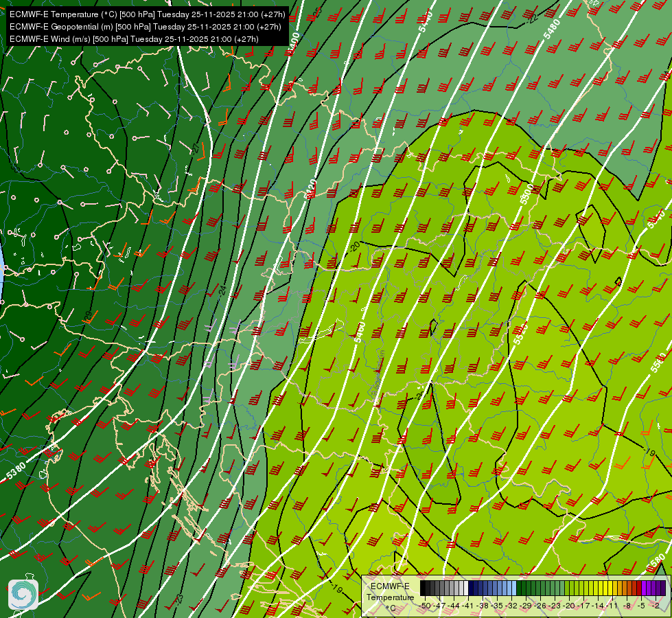Select the ECMWF-E Wind legend line
This screenshot has height=618, width=672.
click(134, 39)
